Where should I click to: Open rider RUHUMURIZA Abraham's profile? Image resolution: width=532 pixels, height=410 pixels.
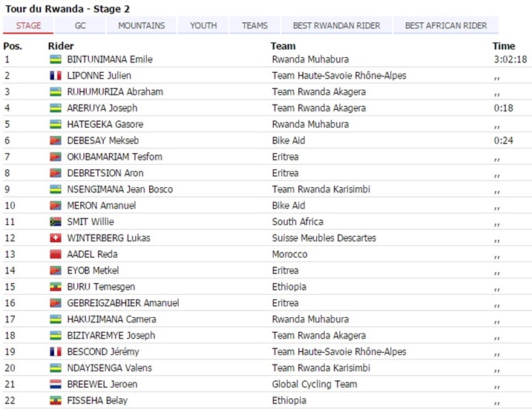click(115, 92)
